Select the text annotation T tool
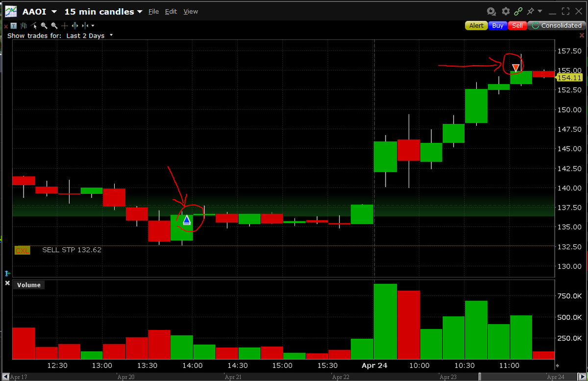This screenshot has width=588, height=381. (x=14, y=26)
